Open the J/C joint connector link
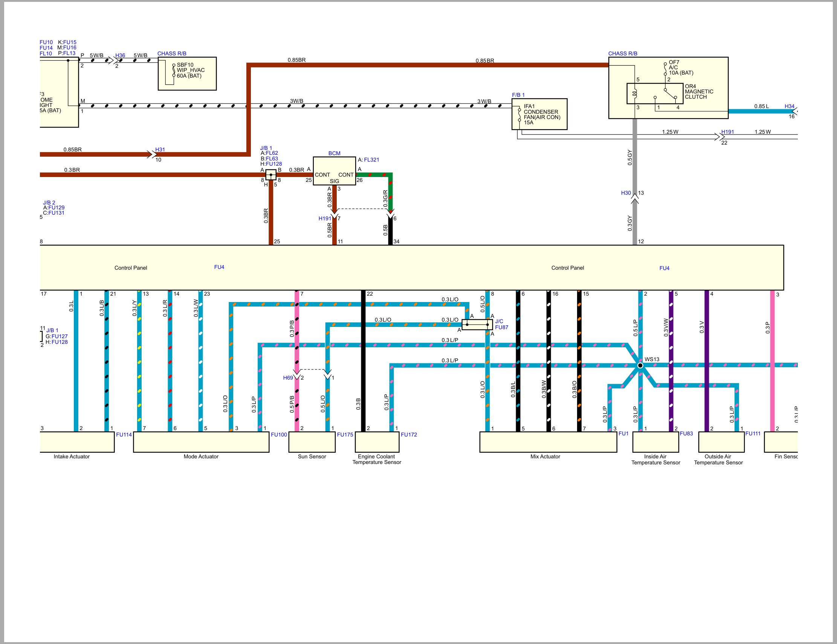837x644 pixels. pyautogui.click(x=499, y=321)
